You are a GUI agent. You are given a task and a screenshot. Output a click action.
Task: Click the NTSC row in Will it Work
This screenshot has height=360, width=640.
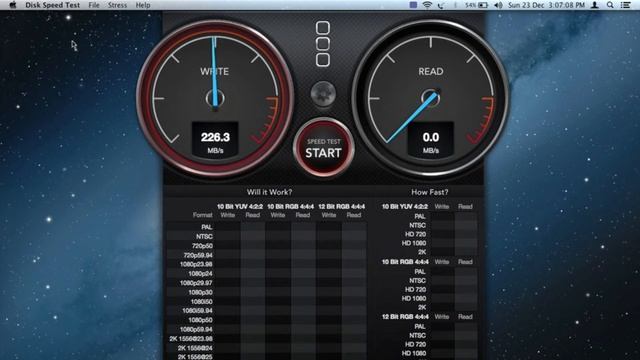[x=267, y=236]
